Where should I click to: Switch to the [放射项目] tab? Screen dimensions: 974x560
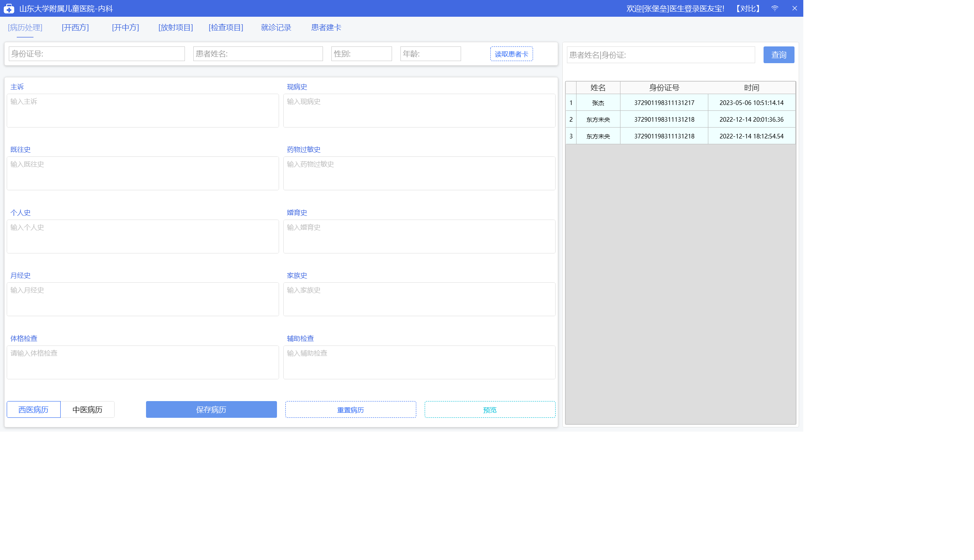tap(176, 28)
